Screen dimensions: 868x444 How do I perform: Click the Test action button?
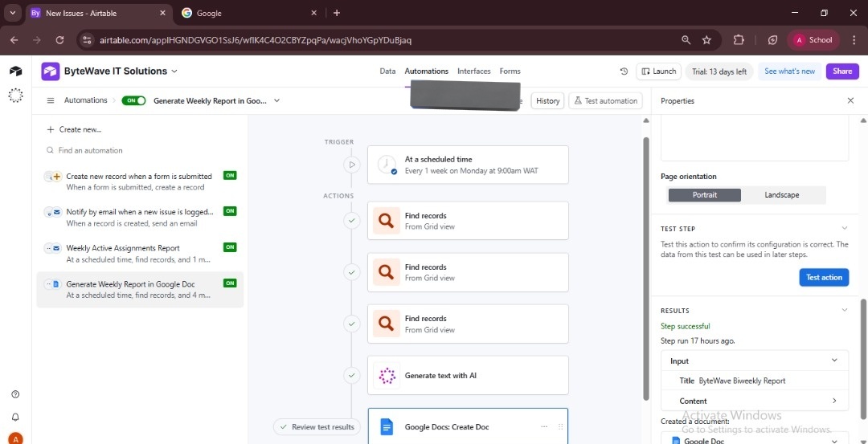coord(824,278)
